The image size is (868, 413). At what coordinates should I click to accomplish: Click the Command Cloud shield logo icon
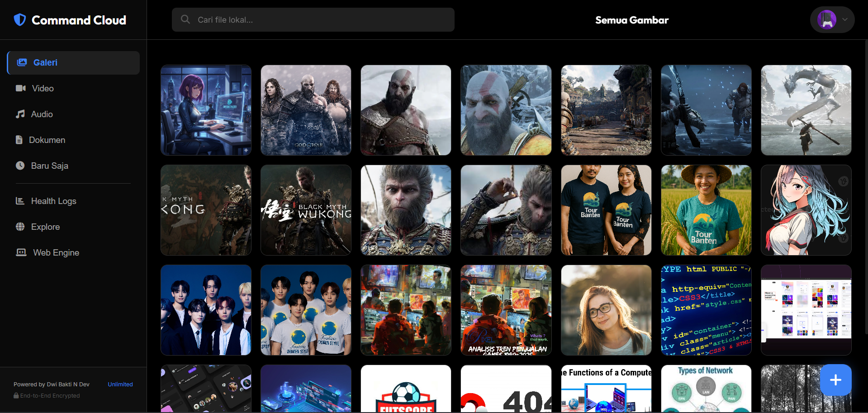coord(20,20)
